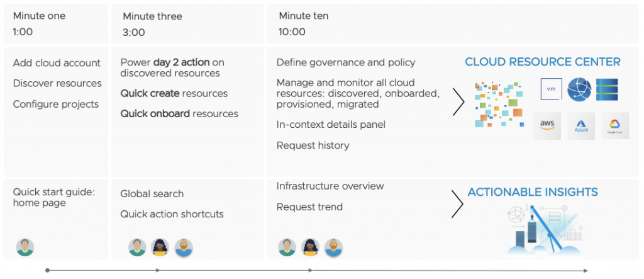Select the Minute three 3:00 header

152,24
